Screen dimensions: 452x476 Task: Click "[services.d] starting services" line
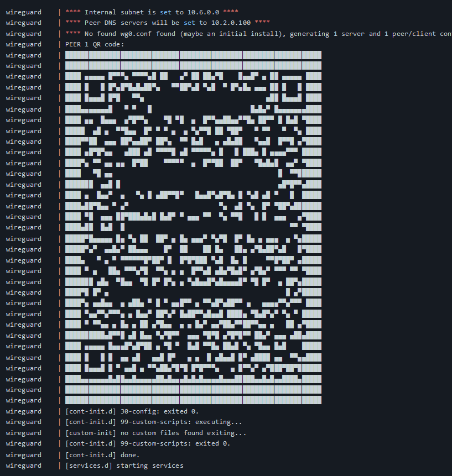[x=124, y=465]
